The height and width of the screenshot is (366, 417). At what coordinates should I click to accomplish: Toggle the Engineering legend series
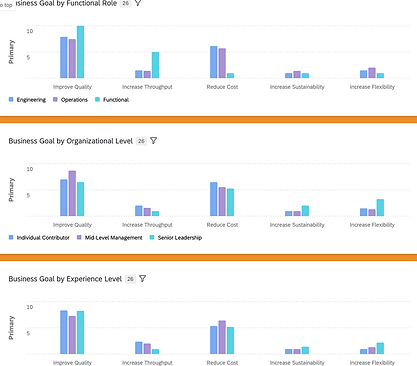pyautogui.click(x=27, y=100)
